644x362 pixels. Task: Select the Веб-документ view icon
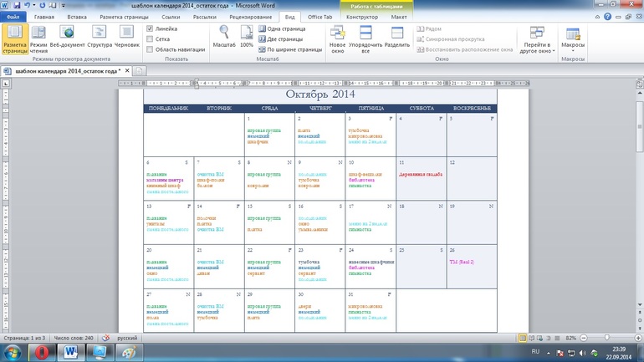coord(67,38)
